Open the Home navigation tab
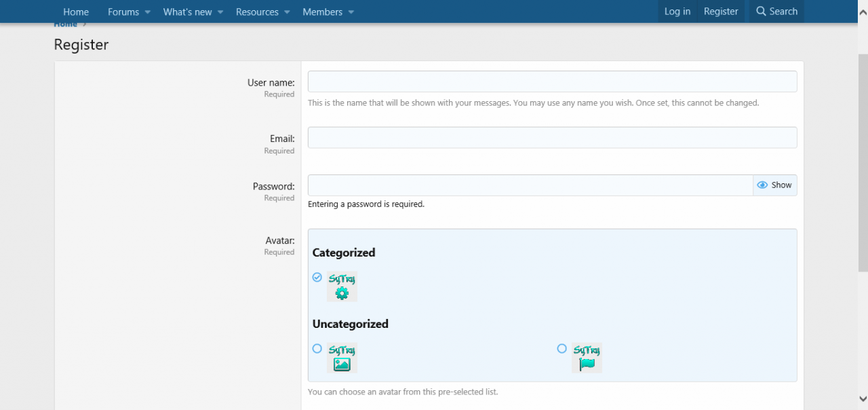868x410 pixels. (x=76, y=12)
